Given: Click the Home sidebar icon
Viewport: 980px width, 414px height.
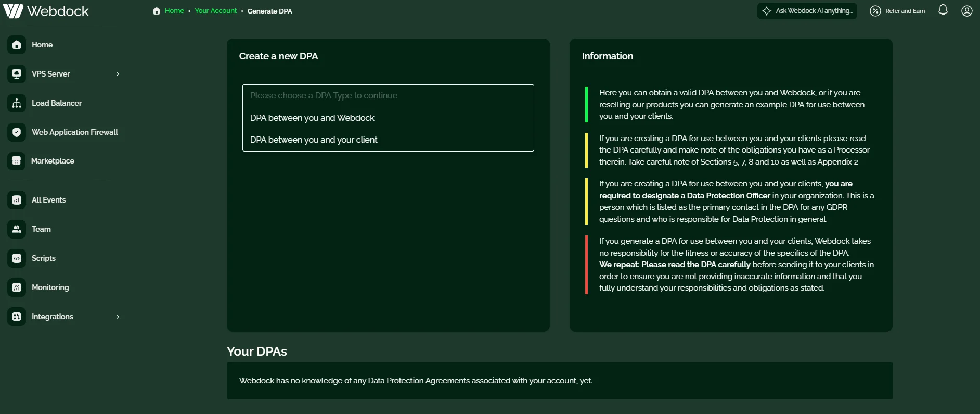Looking at the screenshot, I should coord(17,45).
